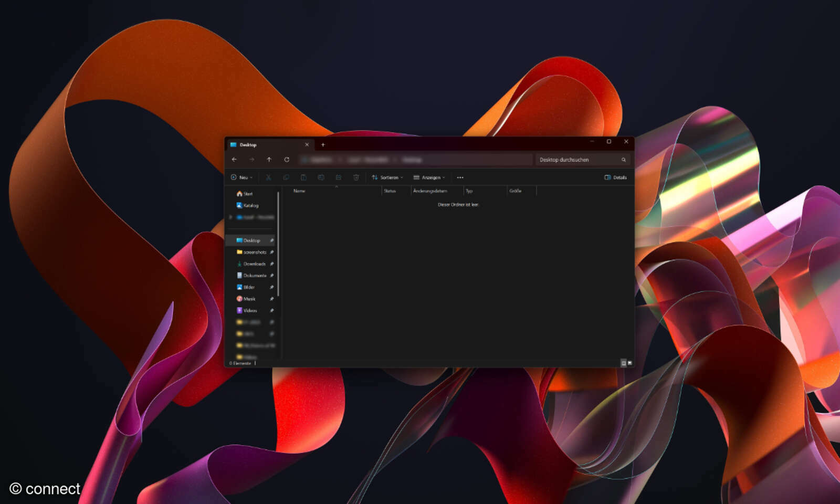Click the Rename icon in the toolbar

[321, 177]
